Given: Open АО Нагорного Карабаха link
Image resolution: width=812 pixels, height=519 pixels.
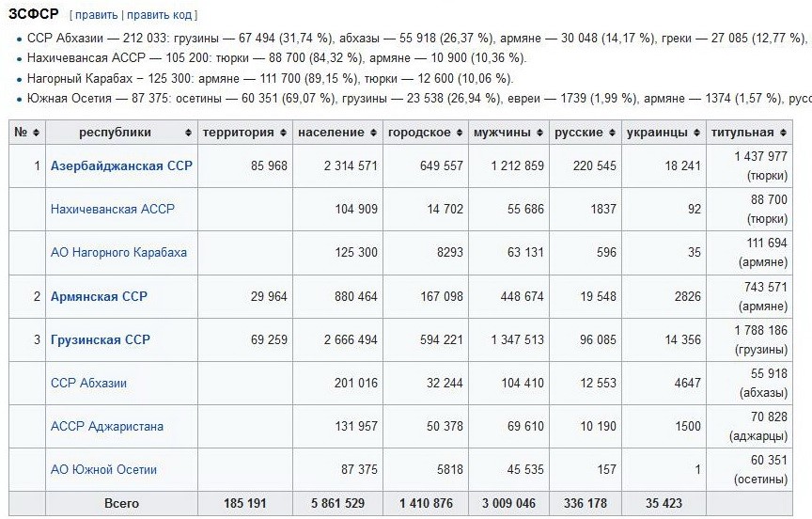Looking at the screenshot, I should (x=118, y=252).
